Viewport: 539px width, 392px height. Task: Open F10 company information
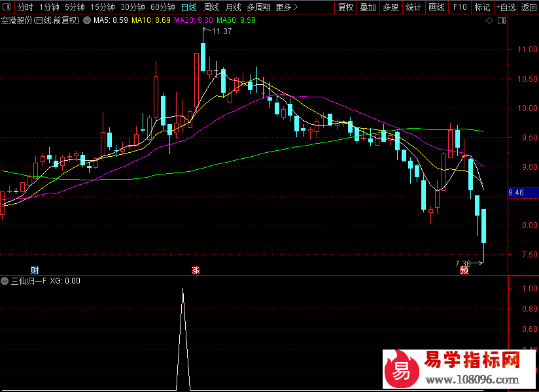tap(460, 7)
